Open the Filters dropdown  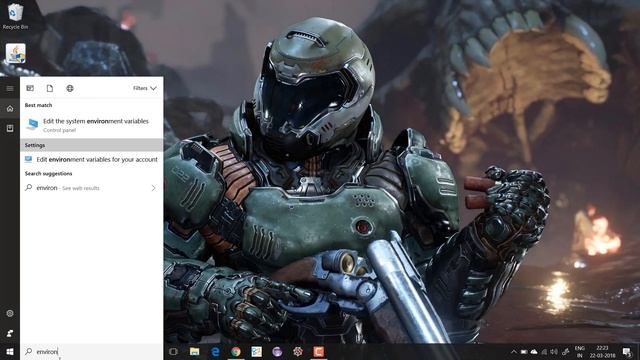pos(144,88)
